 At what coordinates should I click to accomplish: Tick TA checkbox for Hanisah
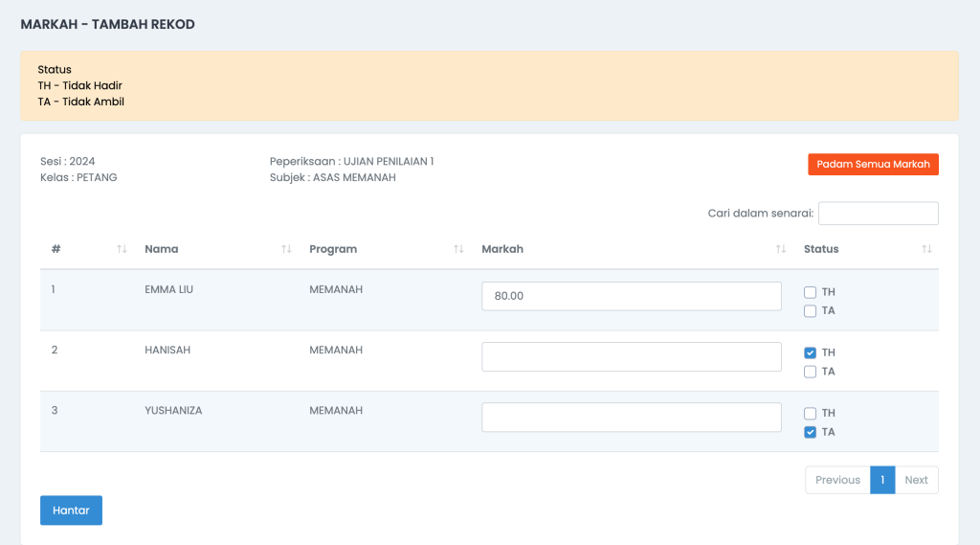810,372
